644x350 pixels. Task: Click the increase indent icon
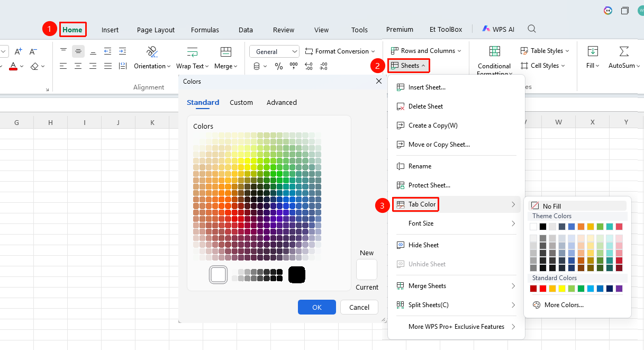pyautogui.click(x=123, y=51)
